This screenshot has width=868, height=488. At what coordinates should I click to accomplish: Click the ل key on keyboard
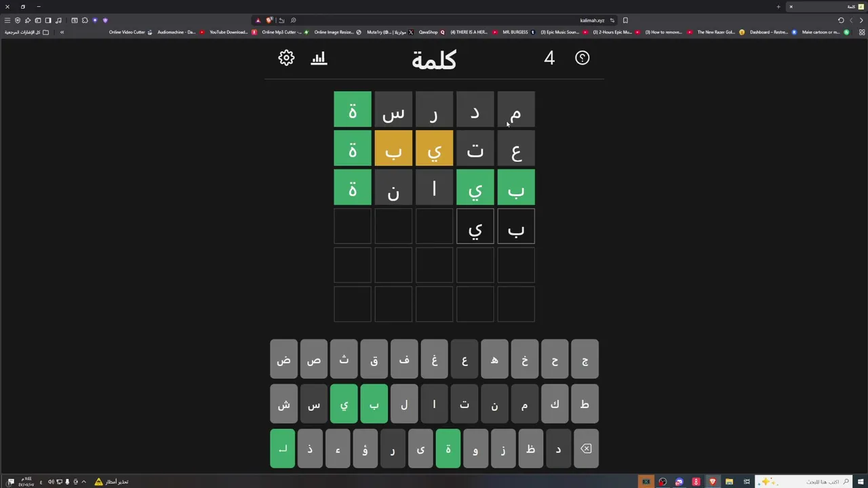(x=404, y=404)
